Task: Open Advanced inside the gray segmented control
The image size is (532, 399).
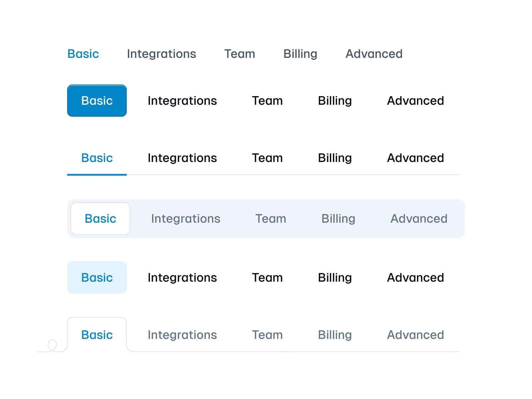Action: 419,219
